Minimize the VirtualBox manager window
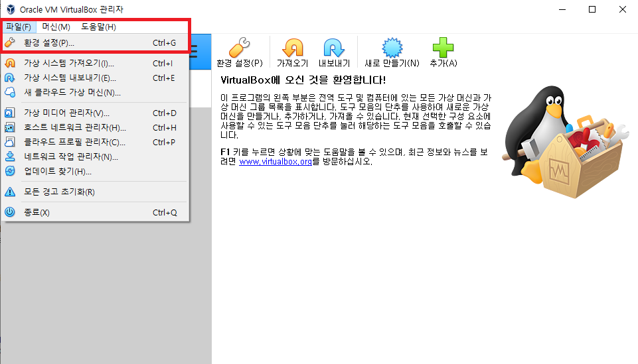638x364 pixels. 562,9
